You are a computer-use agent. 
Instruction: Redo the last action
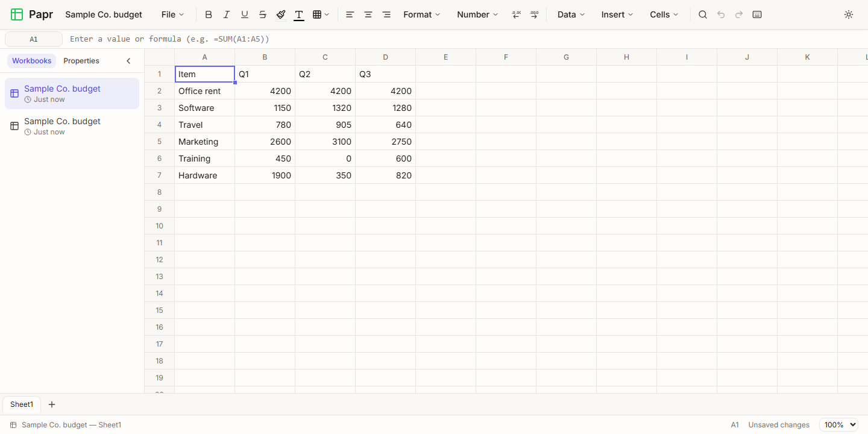pyautogui.click(x=739, y=14)
